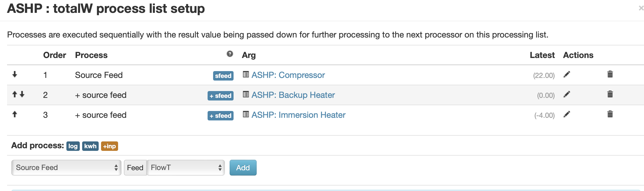
Task: Select the kwh process filter tag
Action: tap(90, 146)
